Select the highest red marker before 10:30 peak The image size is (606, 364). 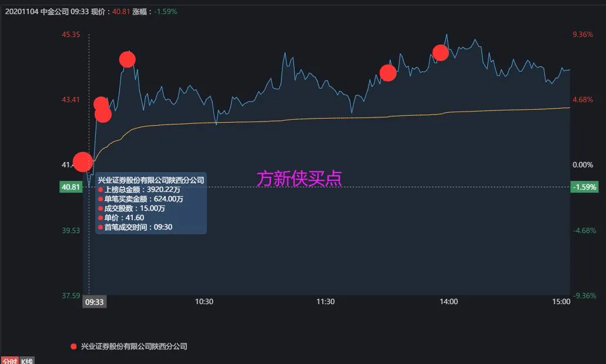pos(126,59)
